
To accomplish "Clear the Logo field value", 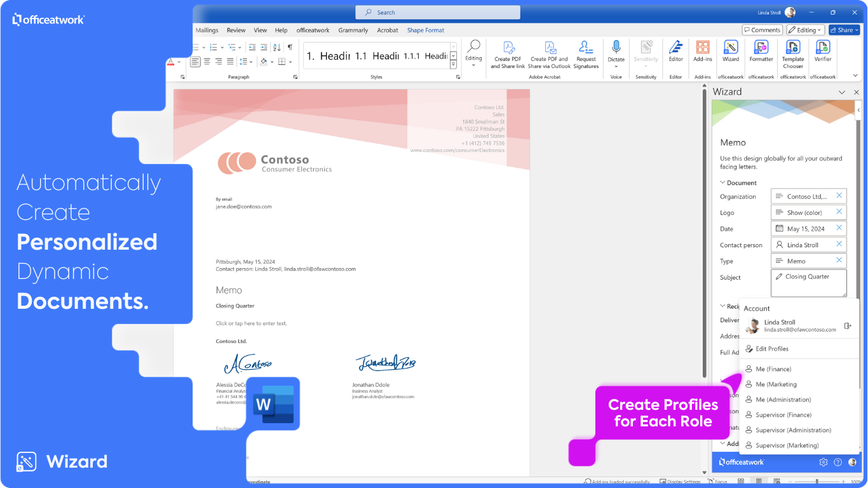I will [839, 212].
